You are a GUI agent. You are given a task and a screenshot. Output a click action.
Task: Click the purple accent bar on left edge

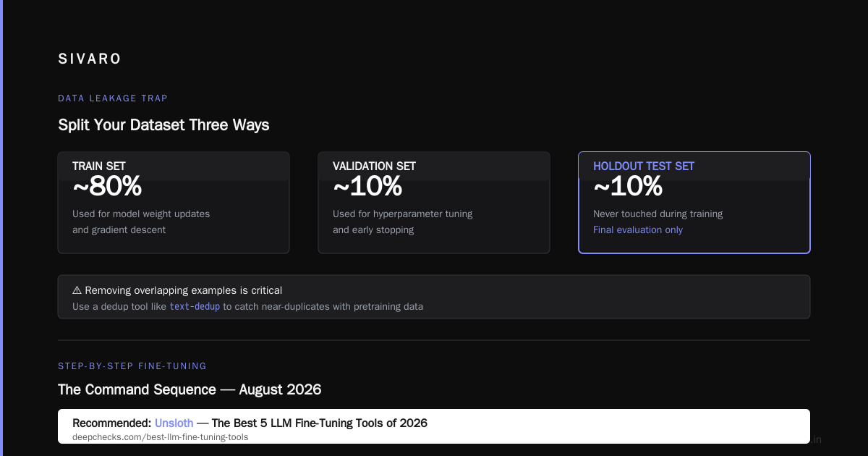1,228
